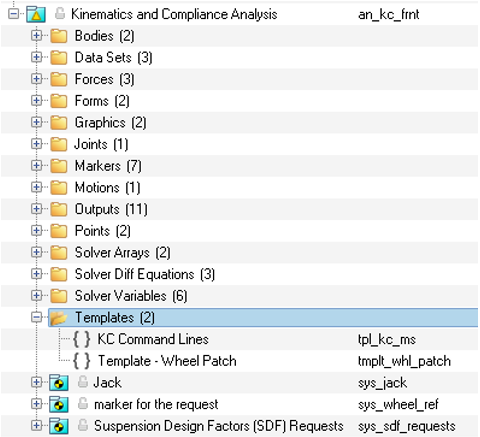This screenshot has height=437, width=480.
Task: Select the KC Command Lines template
Action: tap(153, 339)
